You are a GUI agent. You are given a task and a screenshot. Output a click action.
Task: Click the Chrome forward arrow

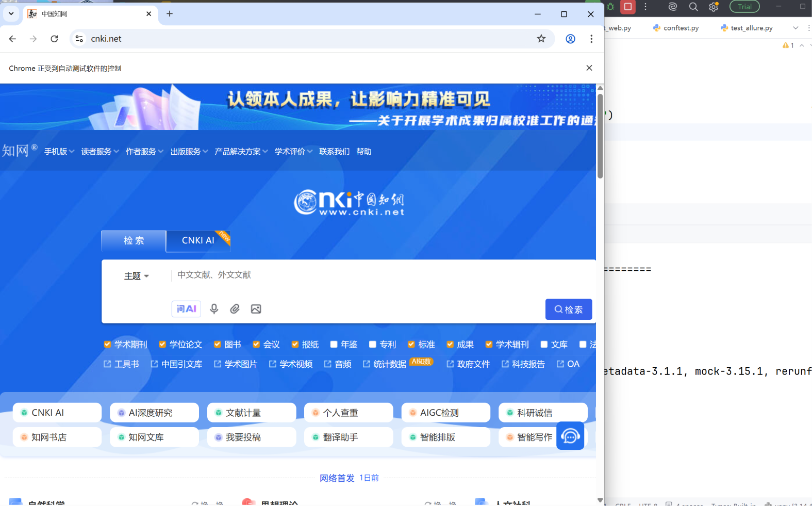[x=33, y=39]
